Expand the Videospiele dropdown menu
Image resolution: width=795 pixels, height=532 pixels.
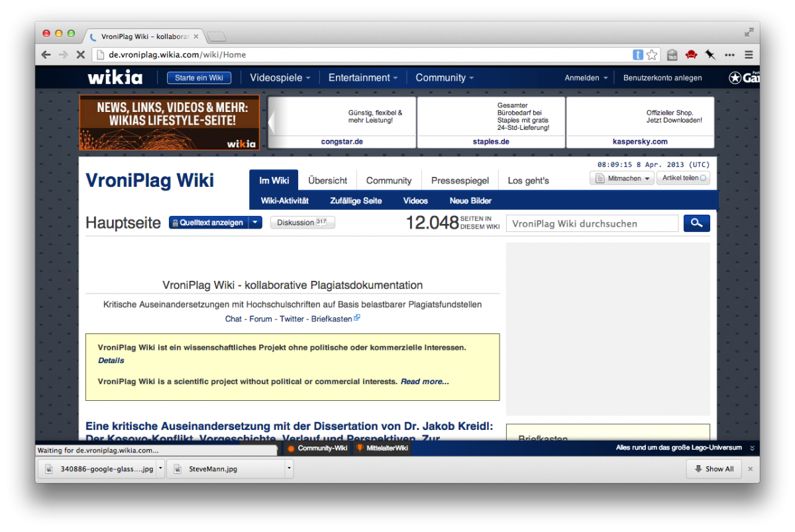280,78
